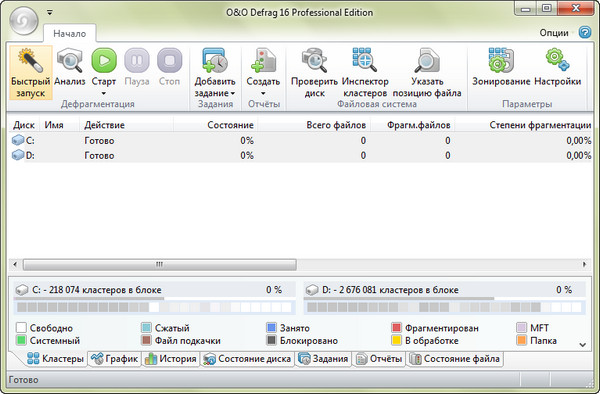Open the История tab
The width and height of the screenshot is (600, 394).
point(171,359)
